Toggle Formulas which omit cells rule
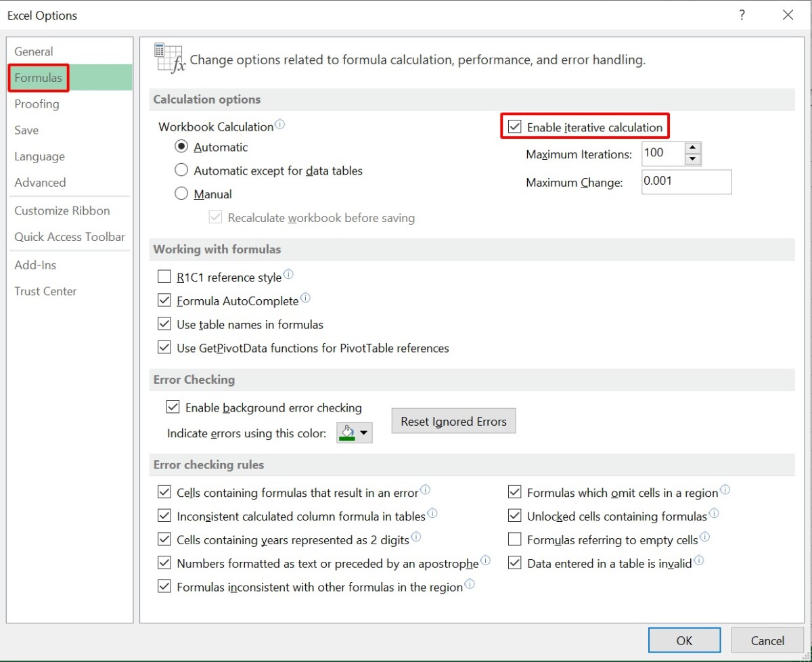Screen dimensions: 812x662 coord(515,492)
